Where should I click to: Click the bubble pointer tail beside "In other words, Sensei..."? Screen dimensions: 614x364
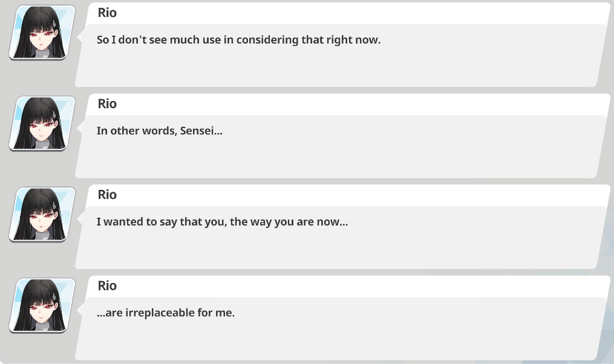[x=80, y=128]
